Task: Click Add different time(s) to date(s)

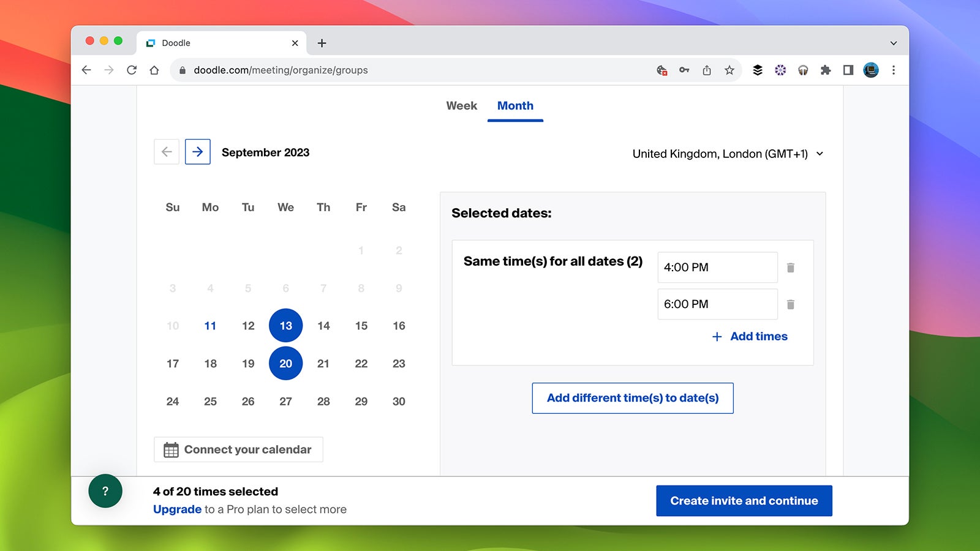Action: [633, 398]
